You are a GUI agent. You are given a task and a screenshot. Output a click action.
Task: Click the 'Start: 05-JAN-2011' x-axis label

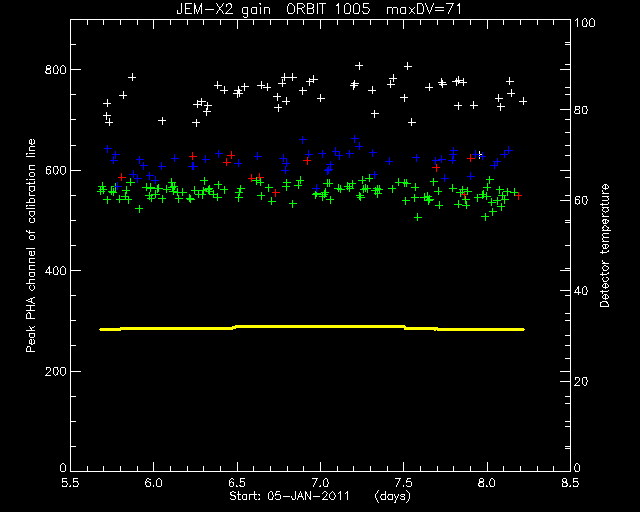click(289, 496)
